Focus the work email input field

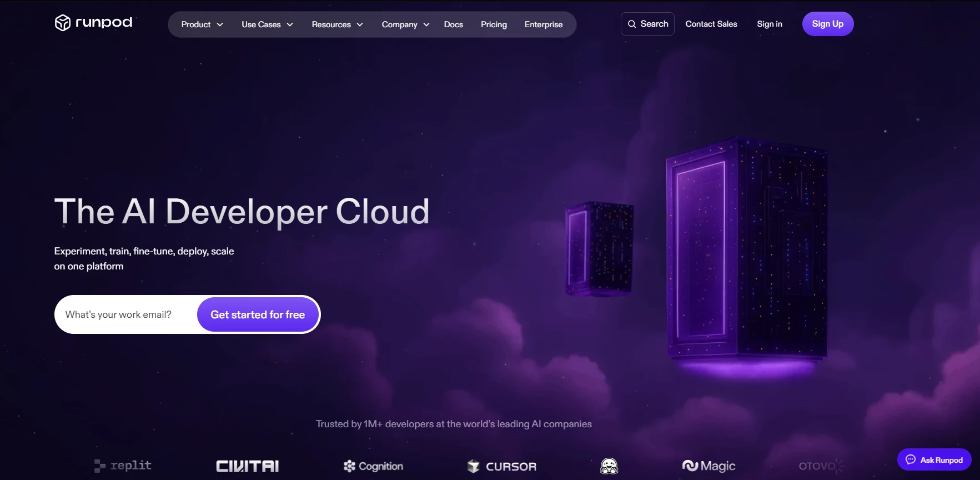click(x=127, y=314)
